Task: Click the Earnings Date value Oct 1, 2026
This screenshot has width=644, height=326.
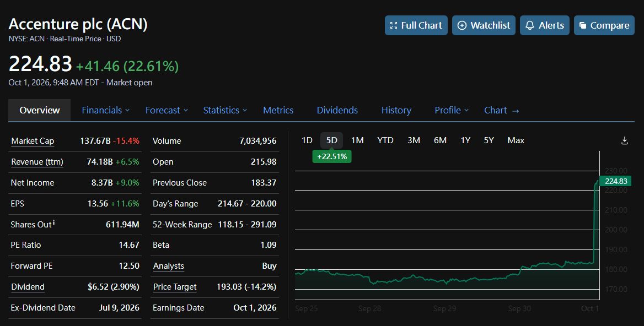Action: [255, 307]
